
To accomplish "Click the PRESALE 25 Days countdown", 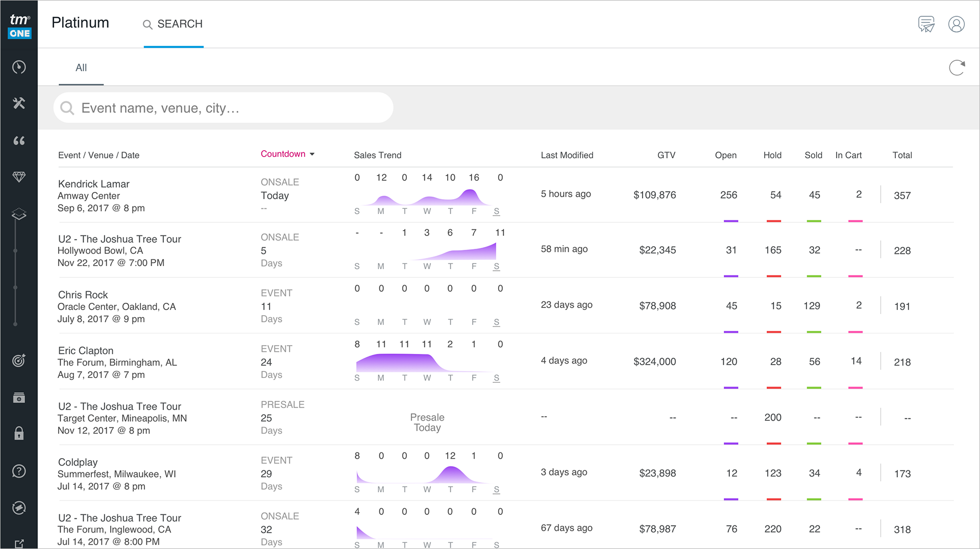I will pyautogui.click(x=282, y=417).
